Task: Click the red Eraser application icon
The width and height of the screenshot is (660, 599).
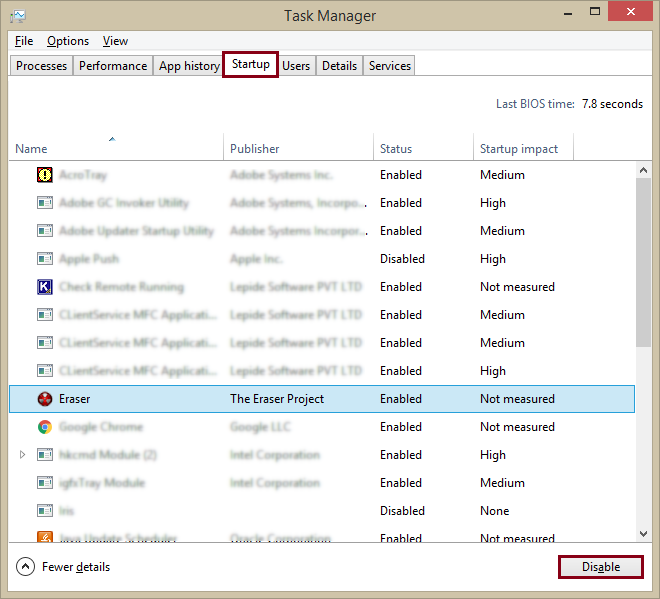Action: click(x=45, y=399)
